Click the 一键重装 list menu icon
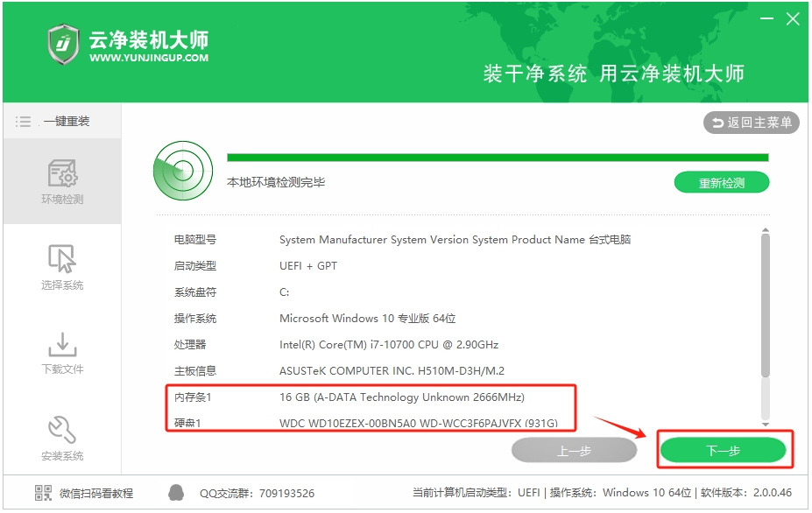The width and height of the screenshot is (812, 513). coord(23,122)
